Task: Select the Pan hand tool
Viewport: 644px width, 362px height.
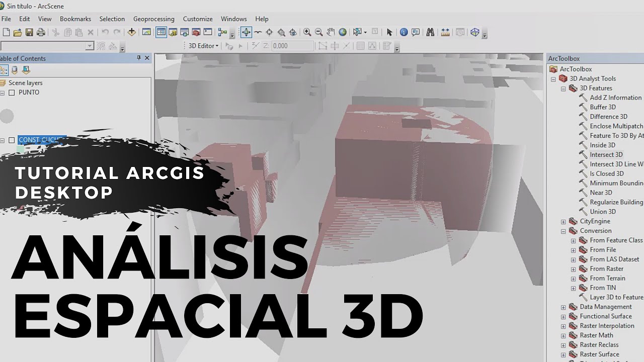Action: click(x=331, y=32)
